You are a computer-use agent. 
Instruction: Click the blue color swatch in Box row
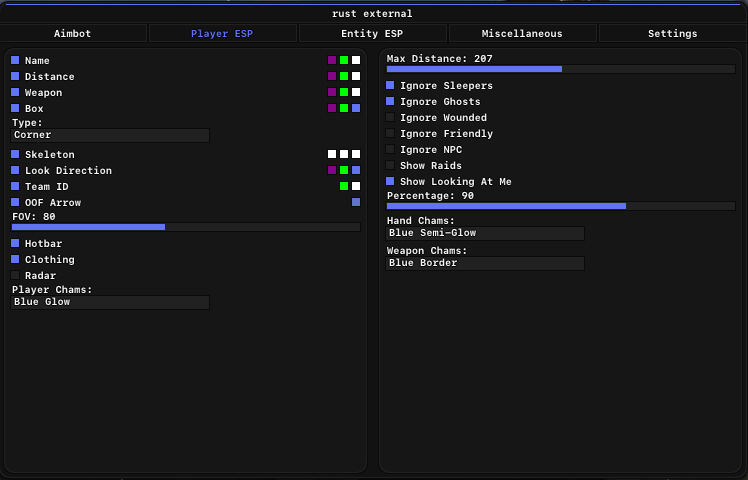click(x=356, y=108)
